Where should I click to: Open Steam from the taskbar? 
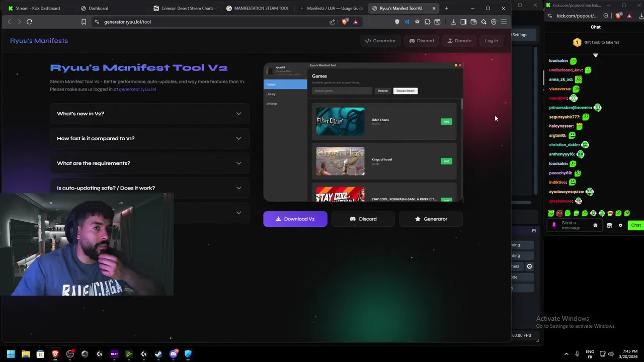click(158, 354)
